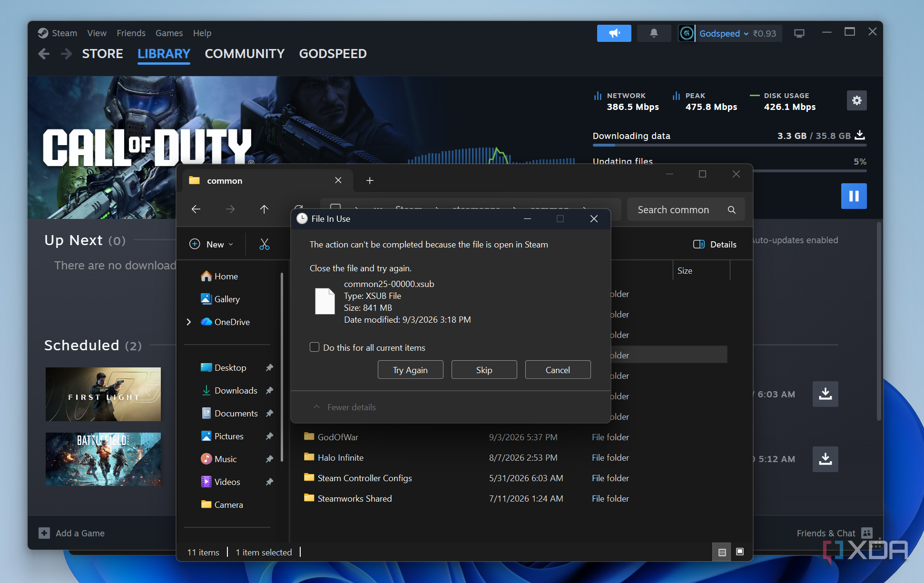924x583 pixels.
Task: Open the New dropdown in Explorer
Action: [212, 244]
